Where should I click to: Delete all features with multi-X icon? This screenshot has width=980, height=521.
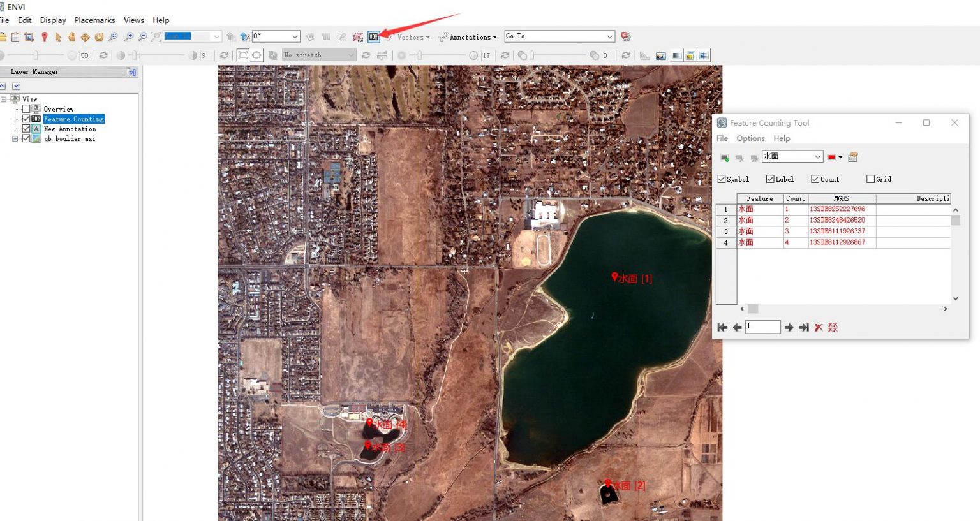coord(833,327)
